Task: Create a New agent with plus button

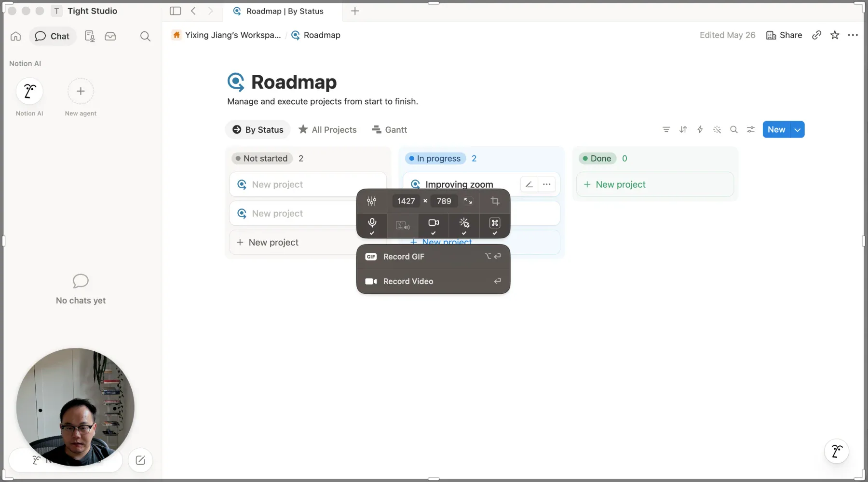Action: point(81,91)
